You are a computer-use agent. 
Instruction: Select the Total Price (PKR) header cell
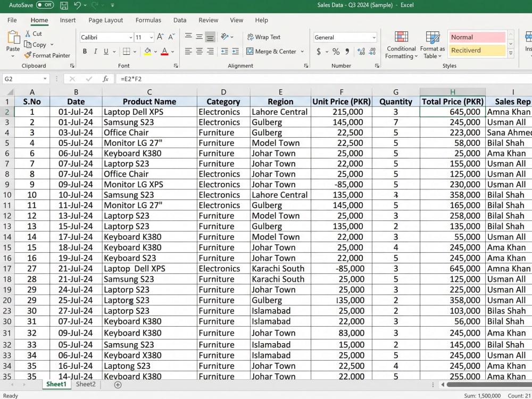point(453,102)
